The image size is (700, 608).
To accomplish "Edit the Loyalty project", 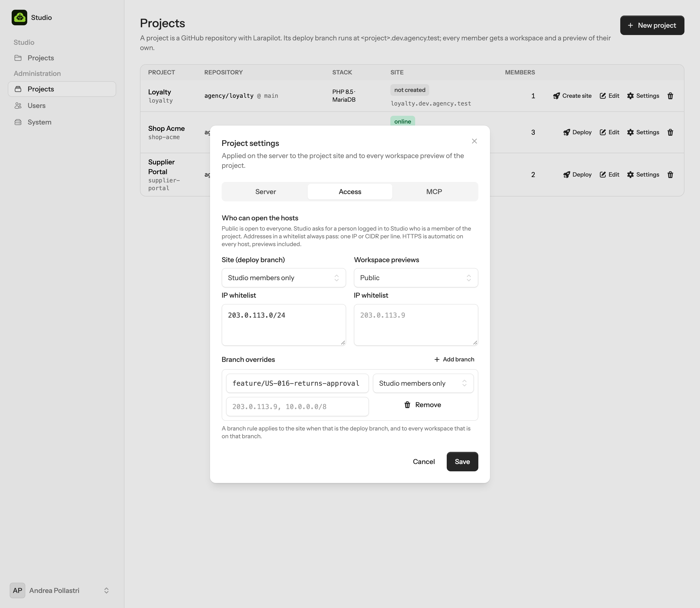I will click(609, 96).
